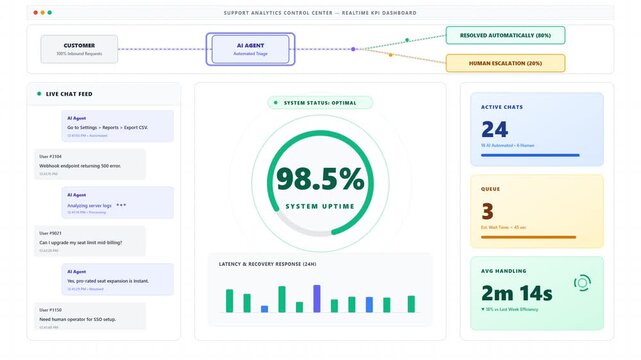Click the orange progress bar in Queue card
This screenshot has height=360, width=641.
point(529,237)
